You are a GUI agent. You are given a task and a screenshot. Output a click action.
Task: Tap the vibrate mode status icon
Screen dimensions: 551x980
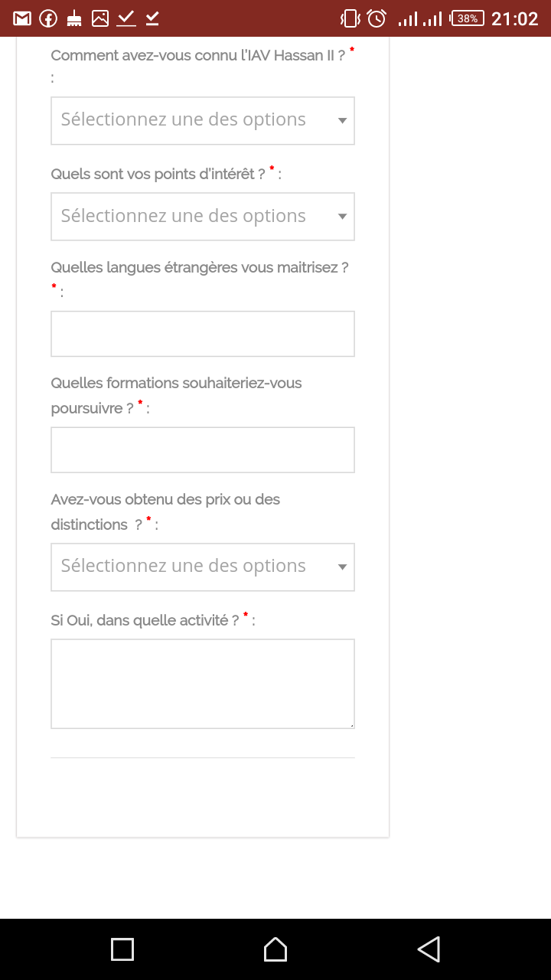tap(350, 18)
